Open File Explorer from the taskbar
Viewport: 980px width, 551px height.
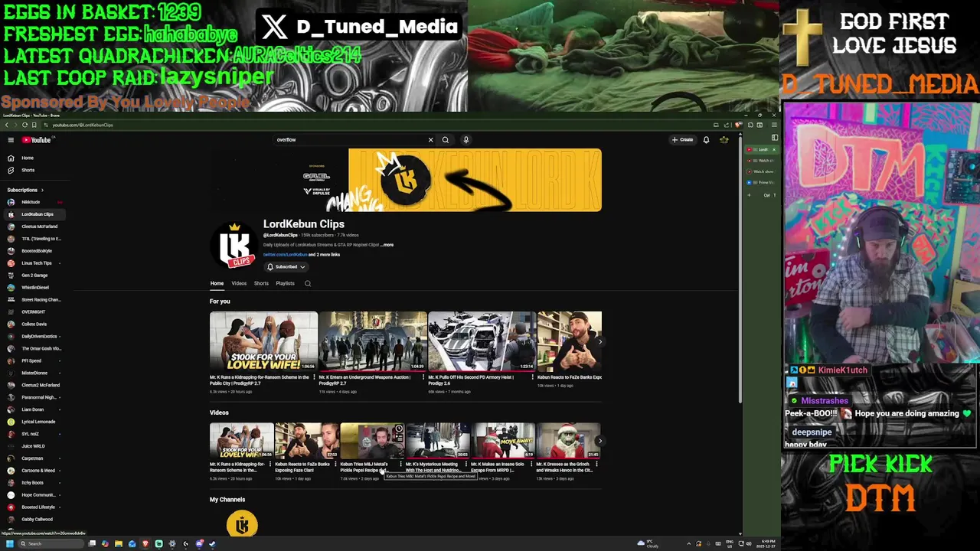pyautogui.click(x=119, y=544)
